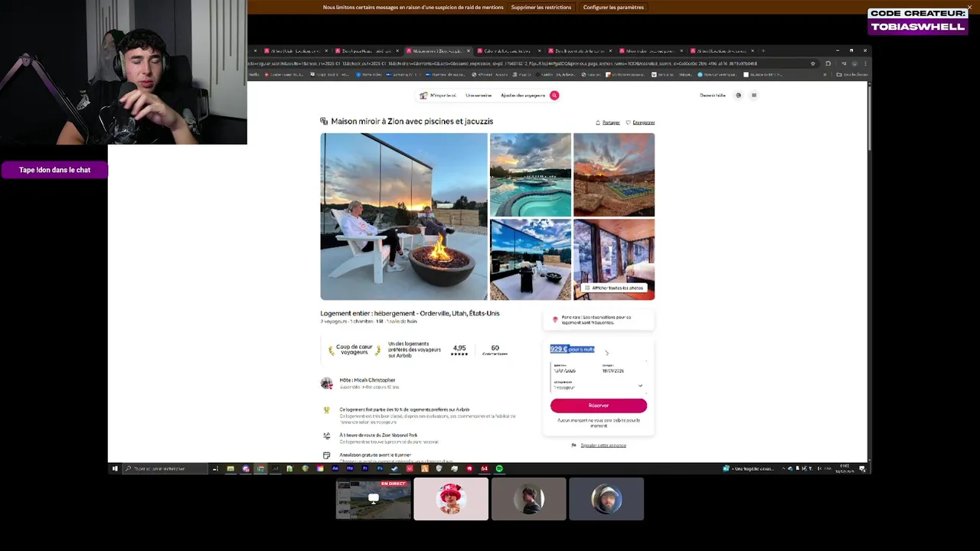Screen dimensions: 980x551
Task: Select the fourth participant with cap avatar
Action: [606, 499]
